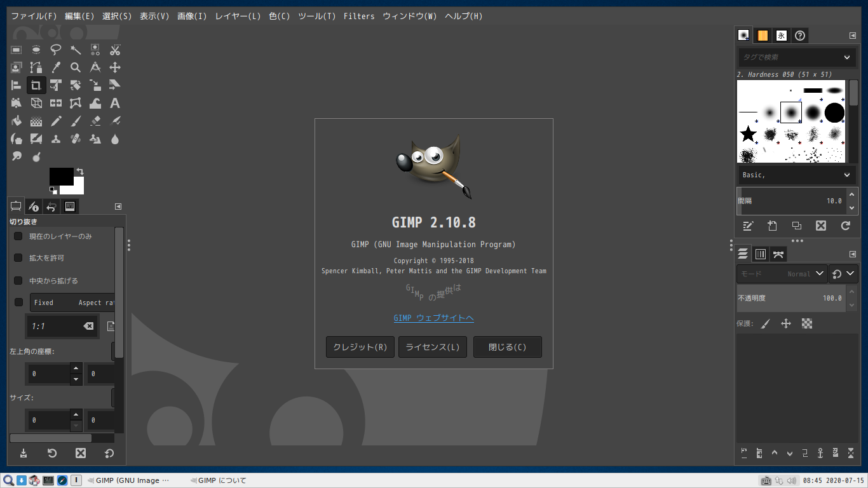Screen dimensions: 868x488
Task: Select the Heal bandage tool
Action: click(x=76, y=139)
